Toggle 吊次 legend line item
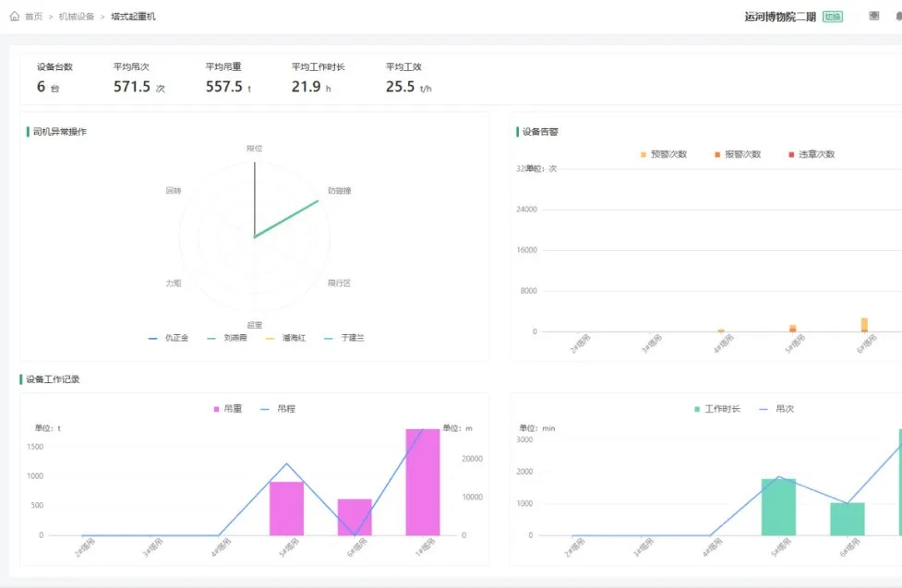This screenshot has width=902, height=588. pyautogui.click(x=776, y=409)
